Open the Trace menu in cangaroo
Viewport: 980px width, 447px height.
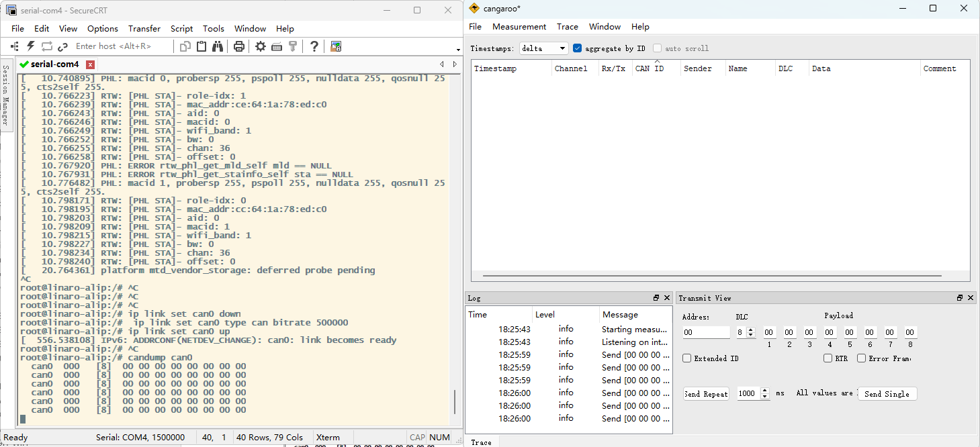tap(568, 27)
